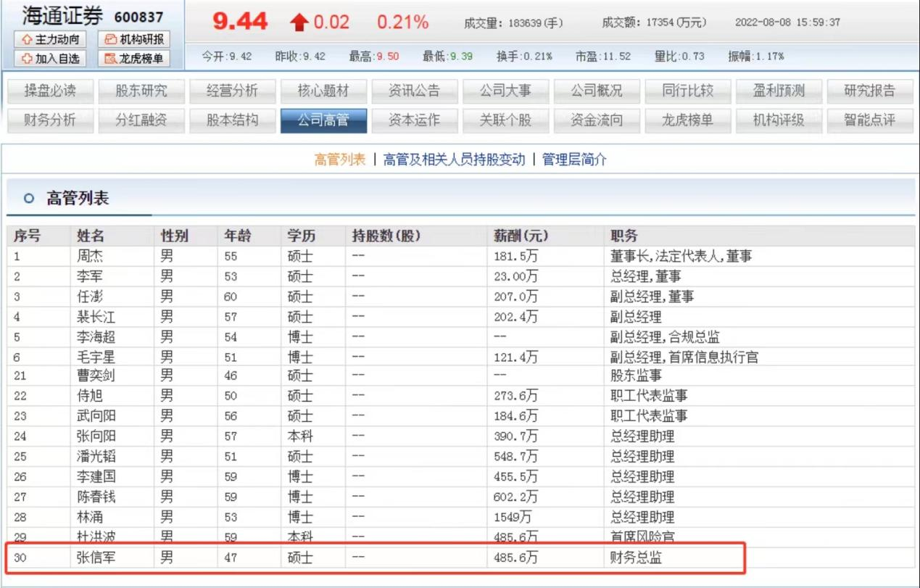This screenshot has width=920, height=588.
Task: Select the name 李军 in the table
Action: click(90, 276)
